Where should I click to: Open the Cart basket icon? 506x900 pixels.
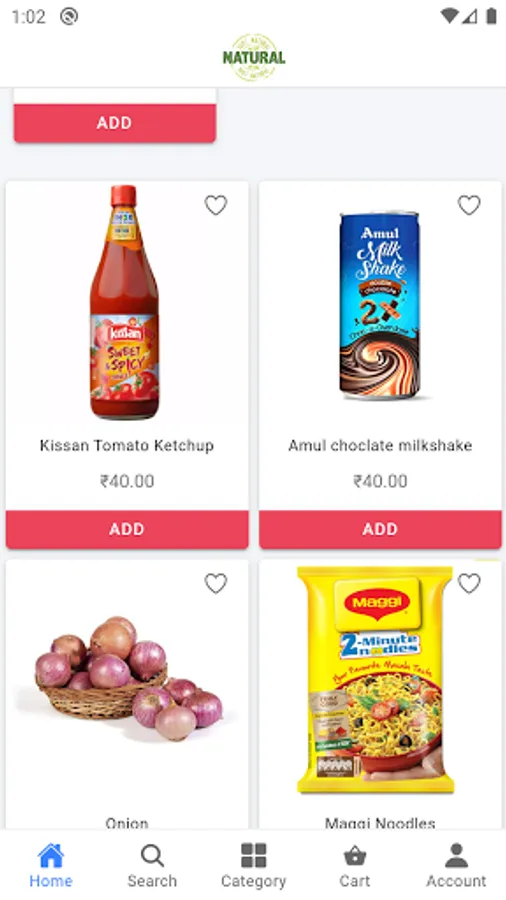click(355, 856)
